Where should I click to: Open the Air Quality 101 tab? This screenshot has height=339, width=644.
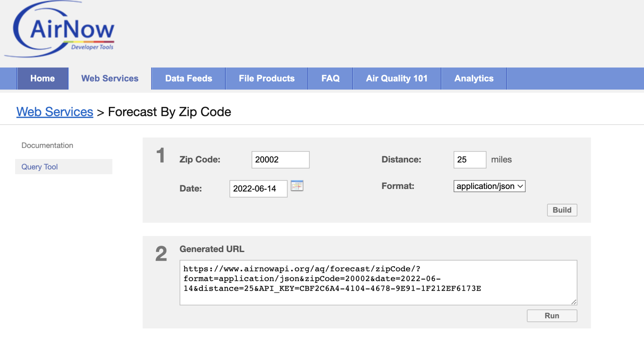(397, 79)
